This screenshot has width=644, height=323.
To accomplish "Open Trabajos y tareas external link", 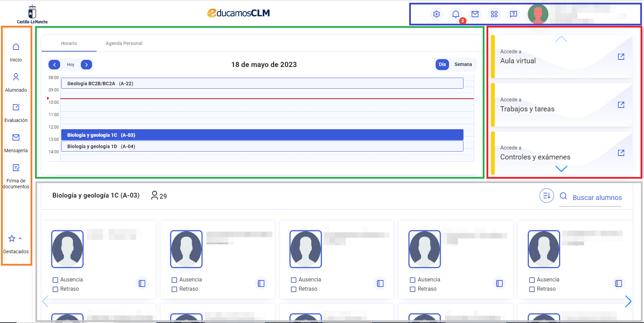I will coord(621,105).
